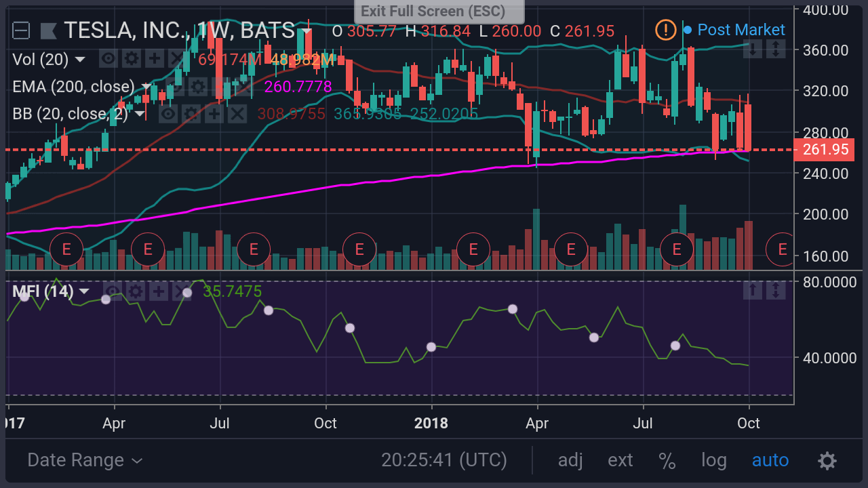Open settings for the EMA (200, close) indicator
This screenshot has width=868, height=488.
coord(197,86)
